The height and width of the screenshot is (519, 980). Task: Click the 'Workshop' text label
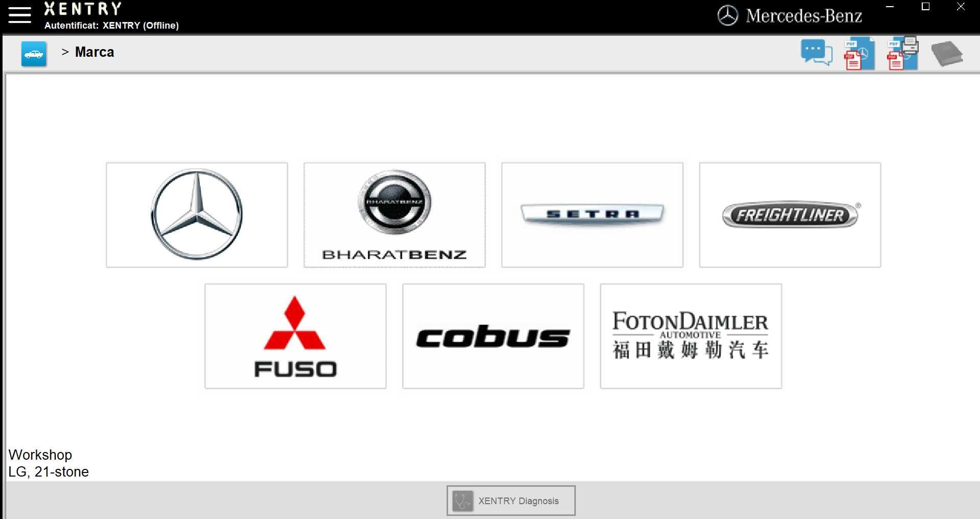click(40, 455)
